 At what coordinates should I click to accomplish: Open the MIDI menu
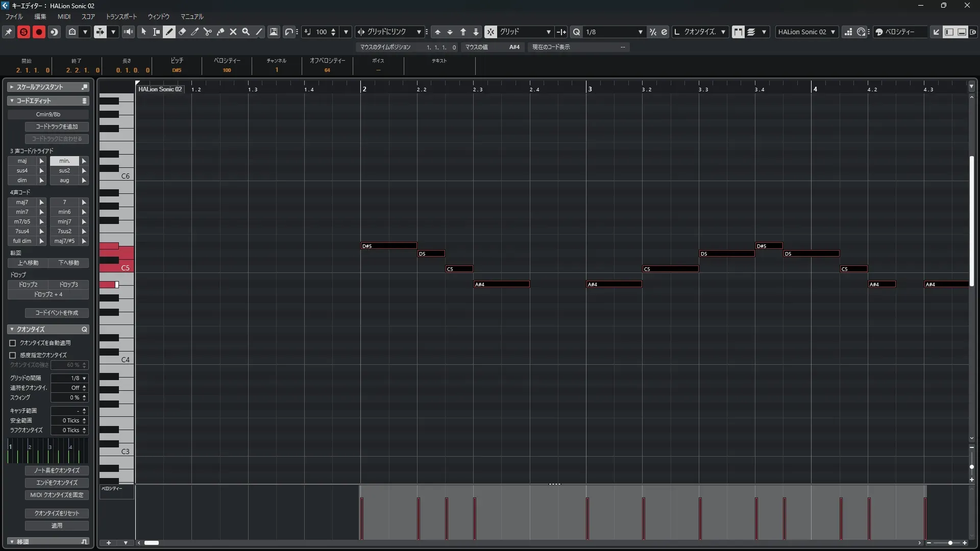click(64, 16)
